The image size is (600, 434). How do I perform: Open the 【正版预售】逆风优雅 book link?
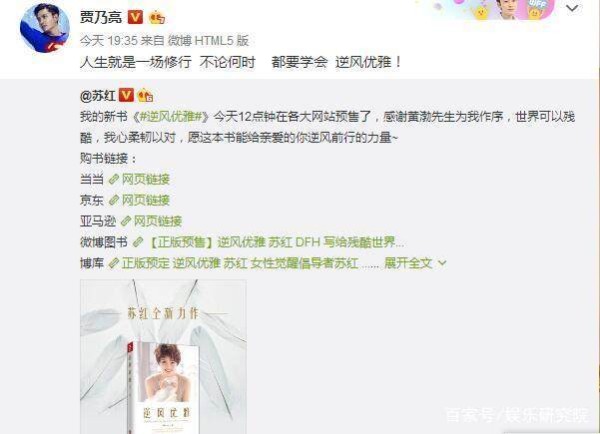(276, 242)
